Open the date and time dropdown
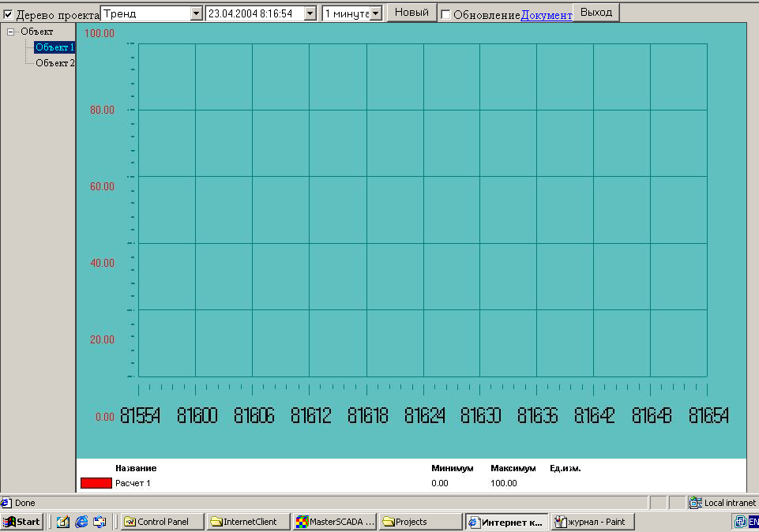 (x=310, y=13)
